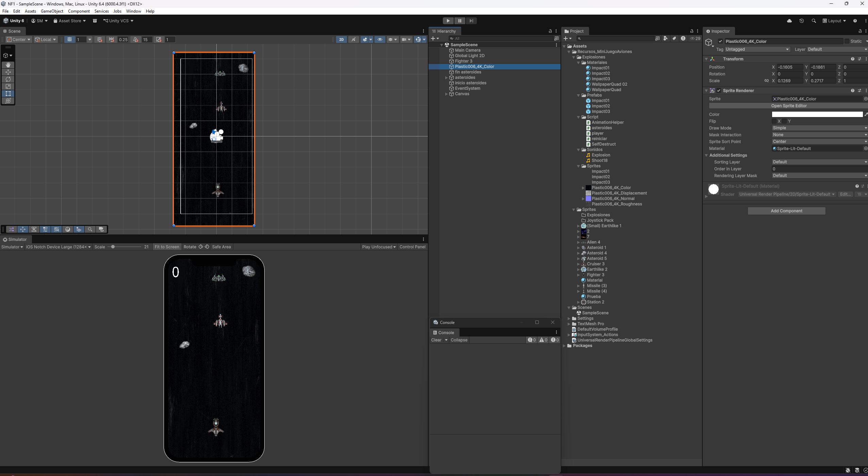The image size is (868, 476).
Task: Click the Add Component button
Action: coord(786,211)
